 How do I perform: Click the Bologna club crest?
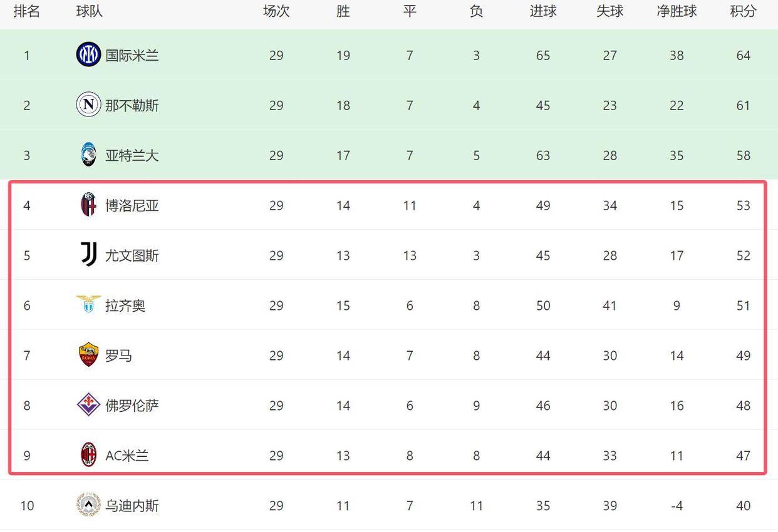pyautogui.click(x=88, y=205)
